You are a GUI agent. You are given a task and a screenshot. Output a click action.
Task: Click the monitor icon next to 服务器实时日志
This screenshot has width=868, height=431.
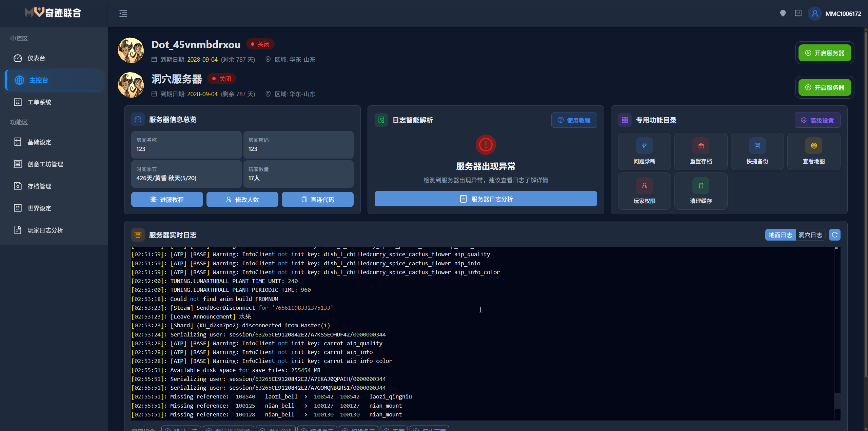138,235
